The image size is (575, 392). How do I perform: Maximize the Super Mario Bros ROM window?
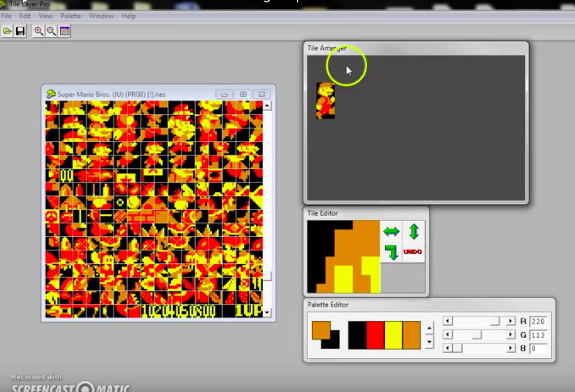243,94
